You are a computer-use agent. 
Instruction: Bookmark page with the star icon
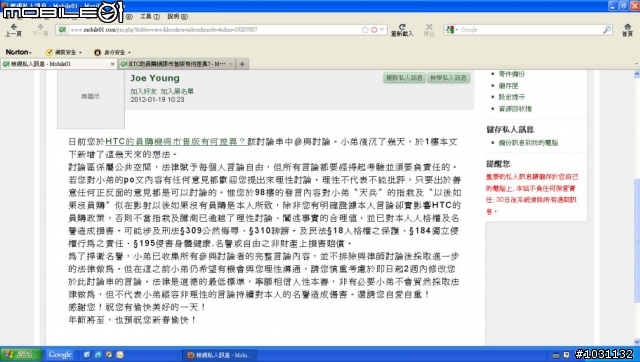point(365,30)
